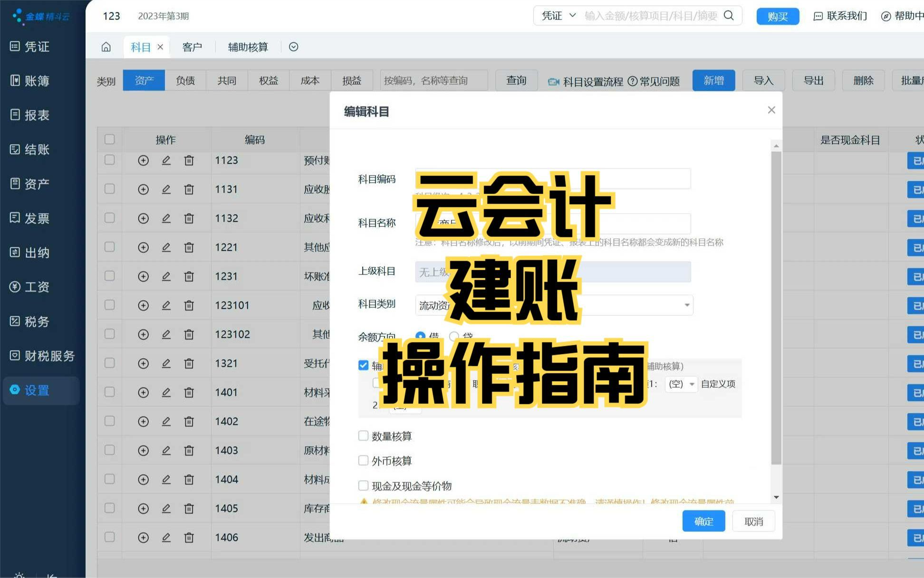924x578 pixels.
Task: Switch to the 客户 tab
Action: click(x=192, y=47)
